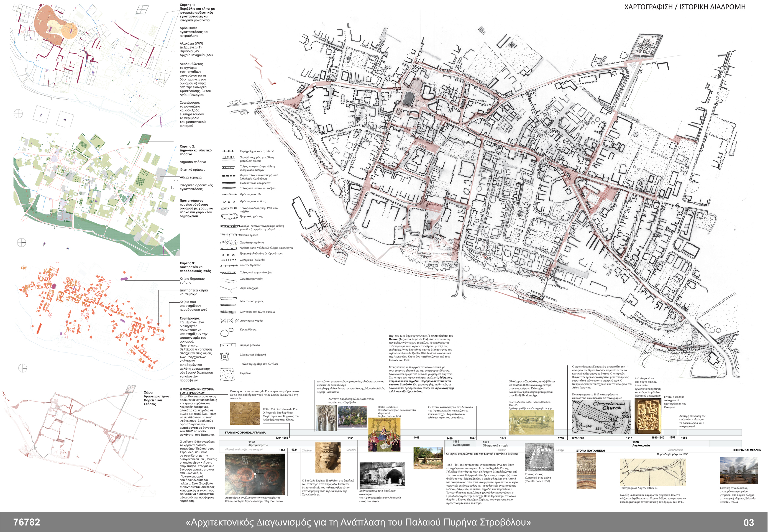
Task: Click the ΧΑΡΤΟΓΡΑΦΙΣΗ / ΙΣΤΟΡΙΚΗ ΔΙΑΔΡΟΜΗ page title
Action: (685, 7)
